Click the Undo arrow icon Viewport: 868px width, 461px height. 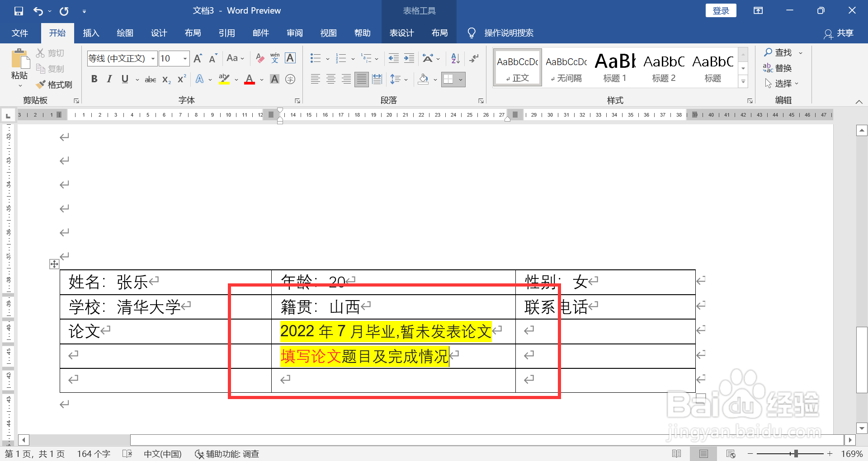[x=38, y=11]
